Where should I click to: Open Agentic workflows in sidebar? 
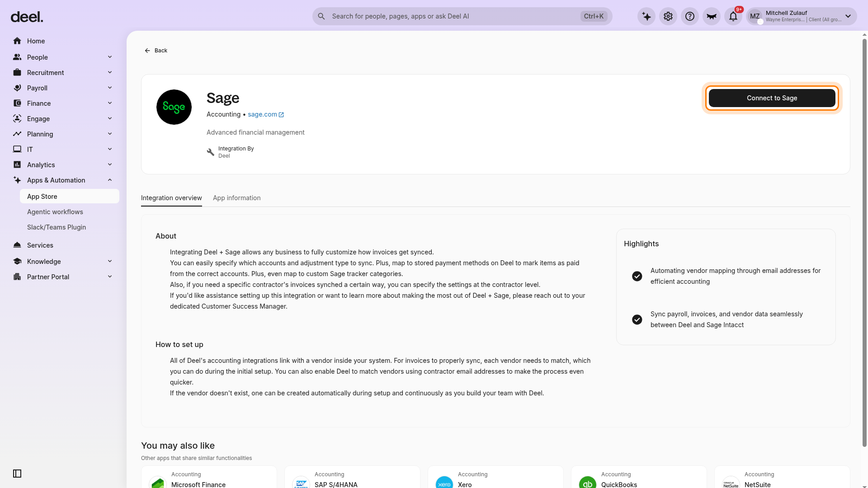pyautogui.click(x=70, y=212)
